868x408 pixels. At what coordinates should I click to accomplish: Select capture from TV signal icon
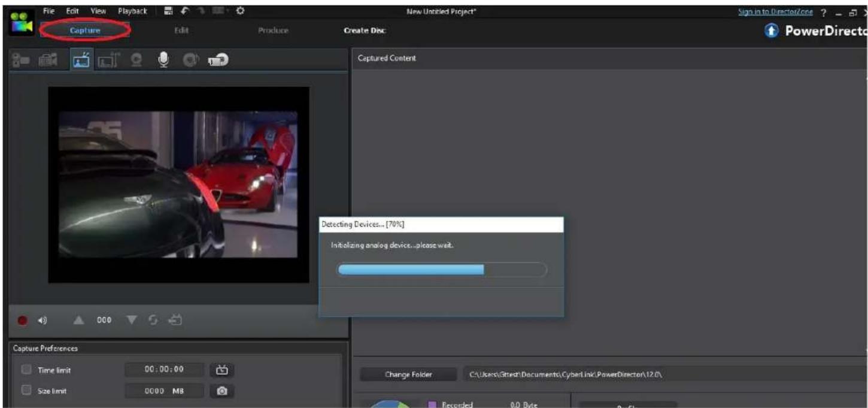(81, 59)
